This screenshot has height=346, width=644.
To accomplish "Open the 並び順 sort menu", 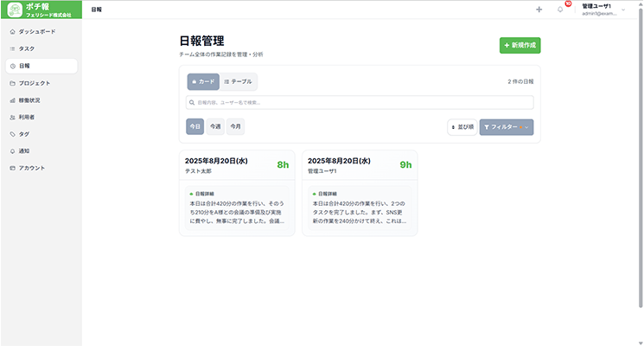I will [462, 127].
